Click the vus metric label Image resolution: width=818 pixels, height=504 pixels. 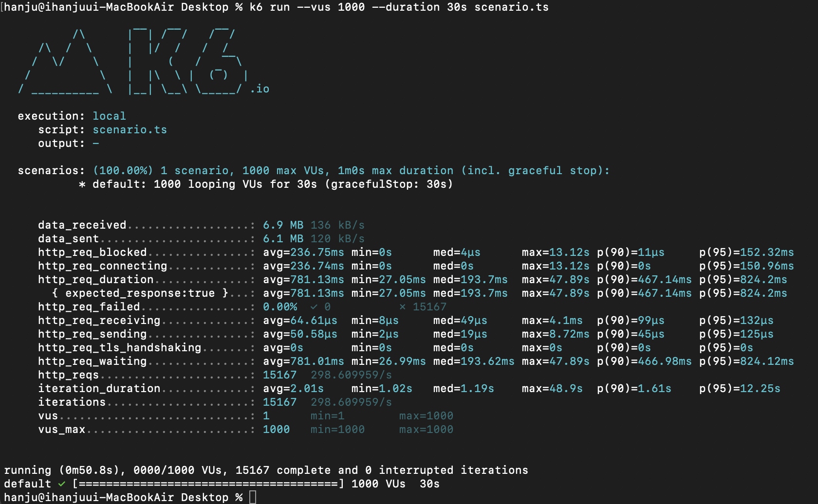(48, 415)
